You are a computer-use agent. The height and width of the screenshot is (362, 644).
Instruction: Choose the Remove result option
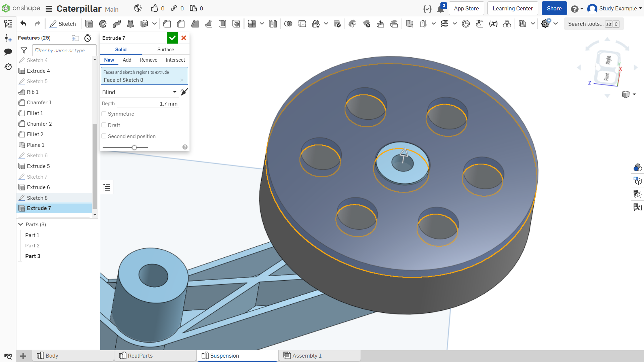149,60
